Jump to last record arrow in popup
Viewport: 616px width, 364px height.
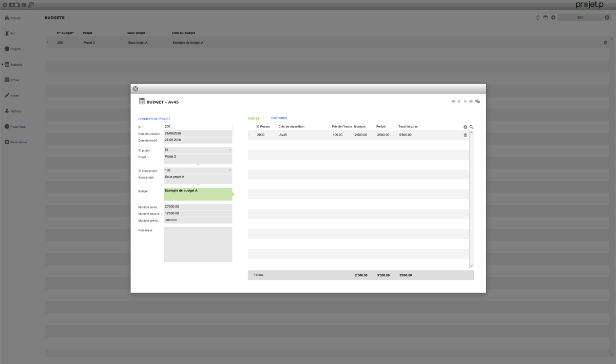(471, 101)
